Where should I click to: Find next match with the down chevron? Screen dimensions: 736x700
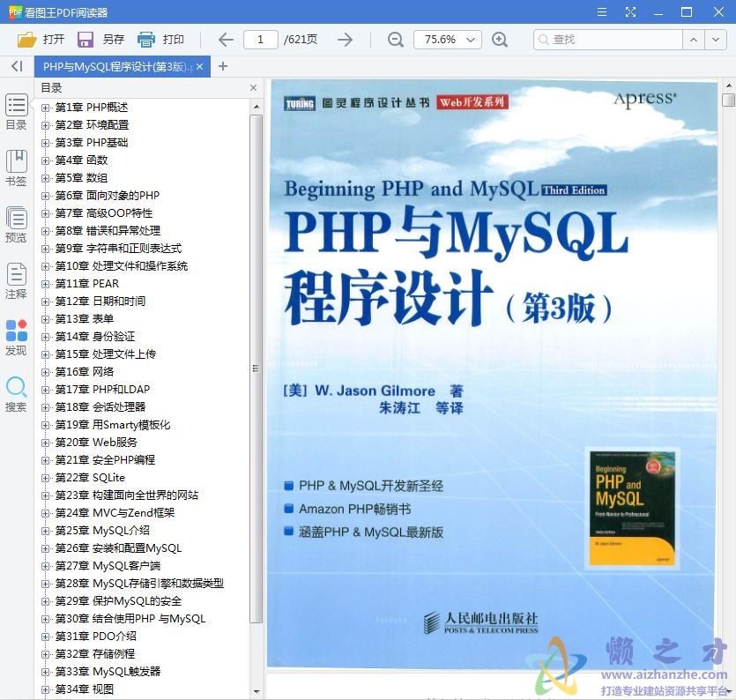716,40
